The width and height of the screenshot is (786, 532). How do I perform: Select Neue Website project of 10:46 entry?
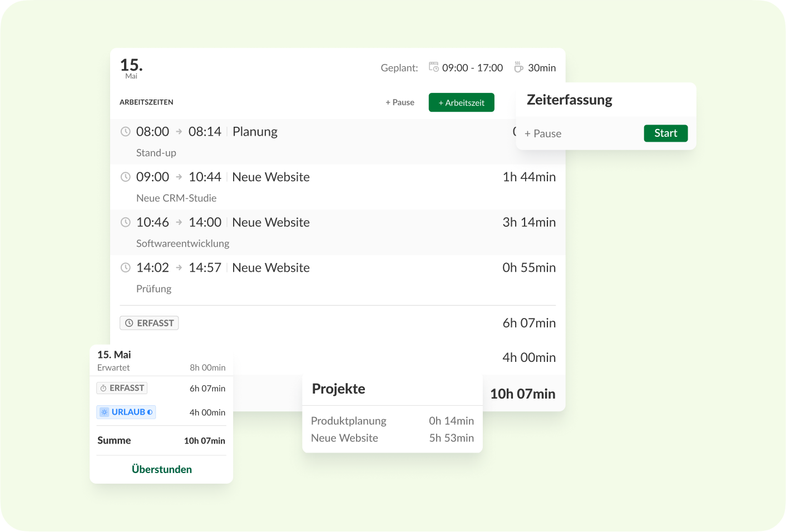coord(271,222)
